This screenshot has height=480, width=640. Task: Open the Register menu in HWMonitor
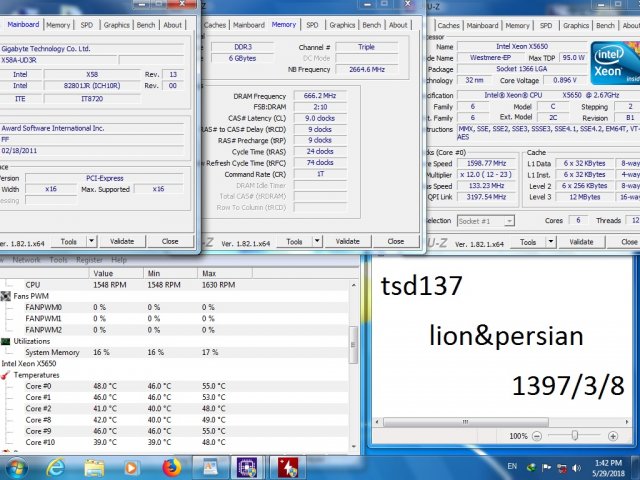(x=89, y=260)
